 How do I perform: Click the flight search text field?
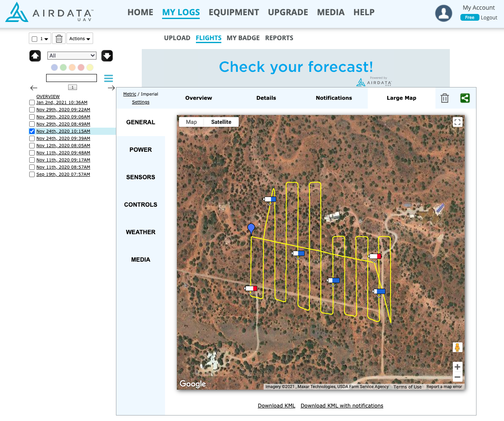(x=72, y=78)
